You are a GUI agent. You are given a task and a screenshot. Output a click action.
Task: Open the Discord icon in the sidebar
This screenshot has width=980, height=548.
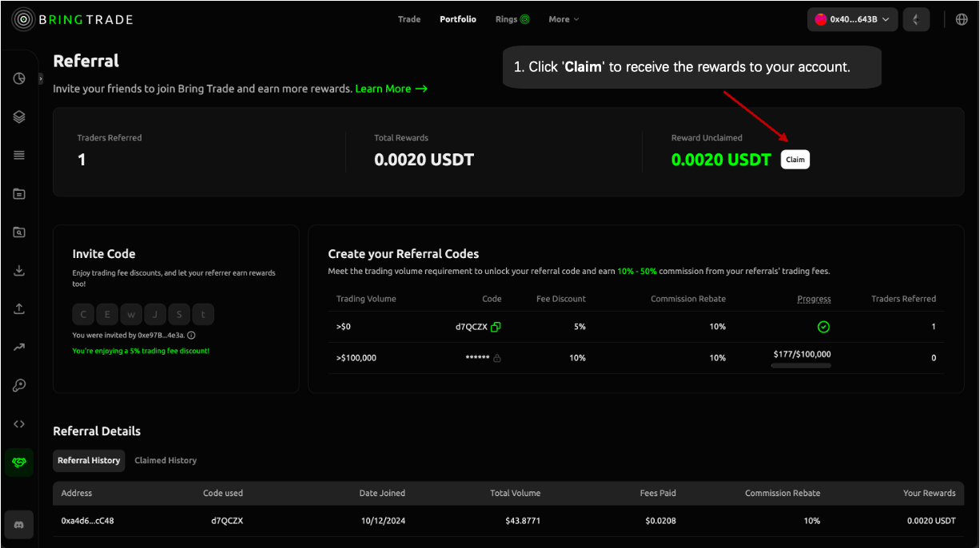click(19, 525)
